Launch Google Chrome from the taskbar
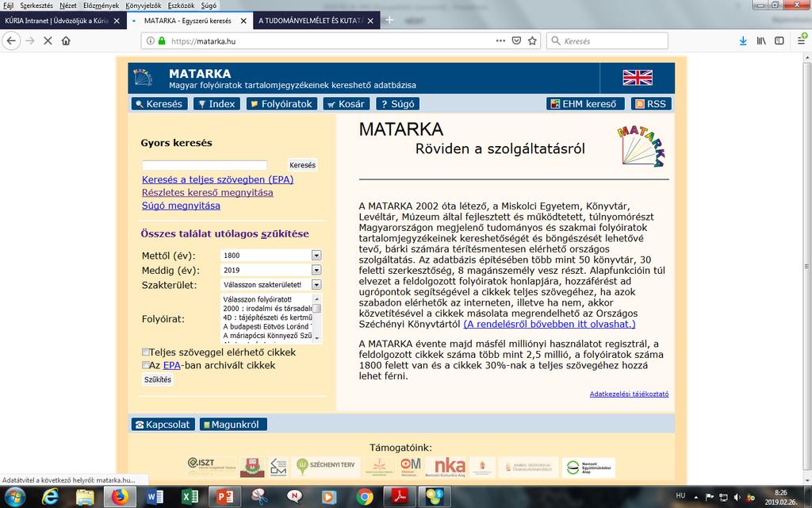The height and width of the screenshot is (508, 812). pos(365,497)
